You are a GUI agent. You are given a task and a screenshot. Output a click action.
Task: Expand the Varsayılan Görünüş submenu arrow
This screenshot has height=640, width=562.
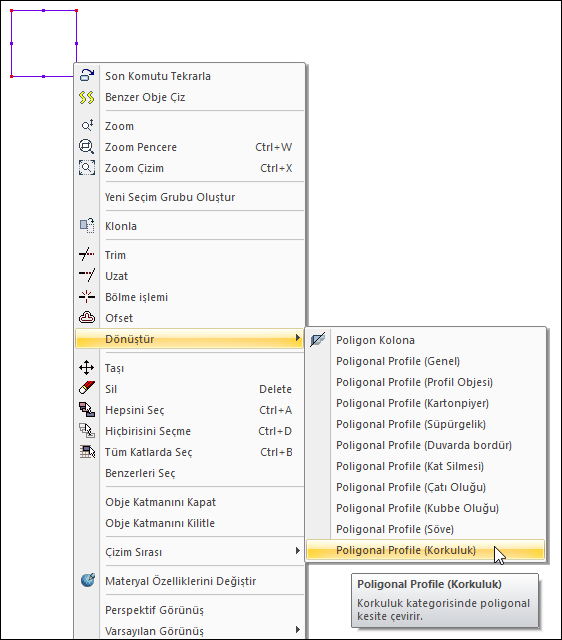pyautogui.click(x=298, y=630)
